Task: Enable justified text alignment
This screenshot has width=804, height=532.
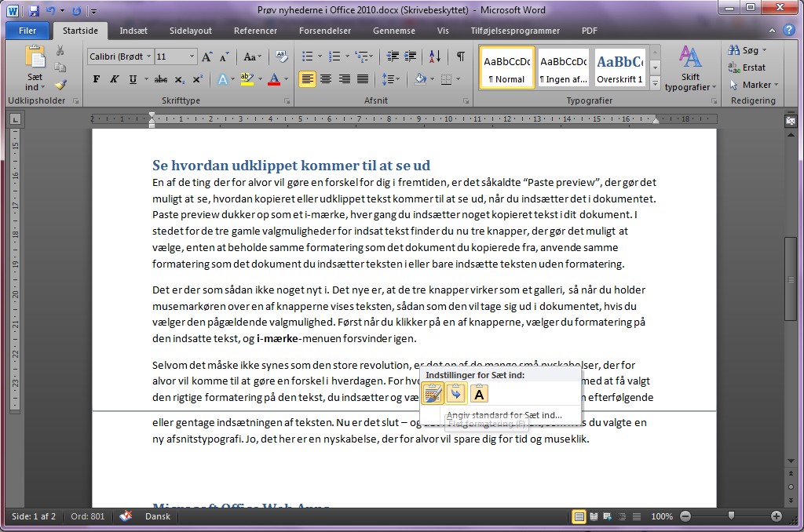Action: [363, 78]
